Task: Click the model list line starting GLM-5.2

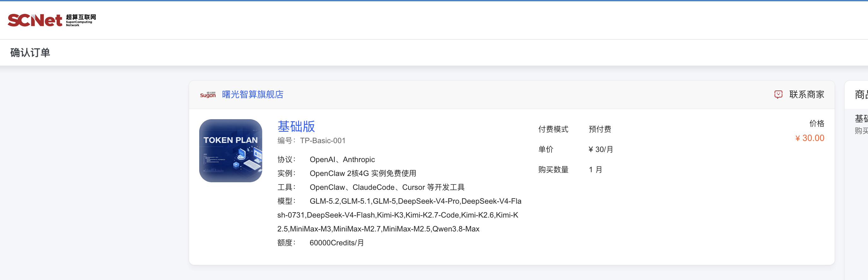Action: tap(415, 201)
